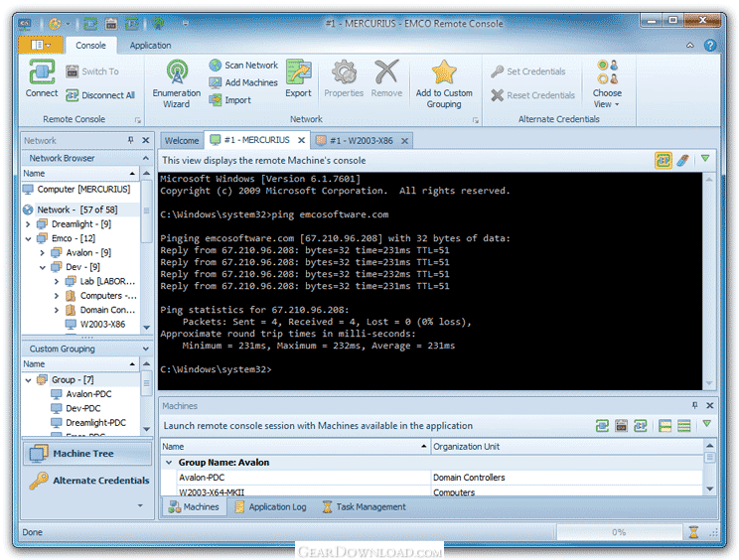Expand the Domain Con... node
This screenshot has width=739, height=560.
pos(57,310)
